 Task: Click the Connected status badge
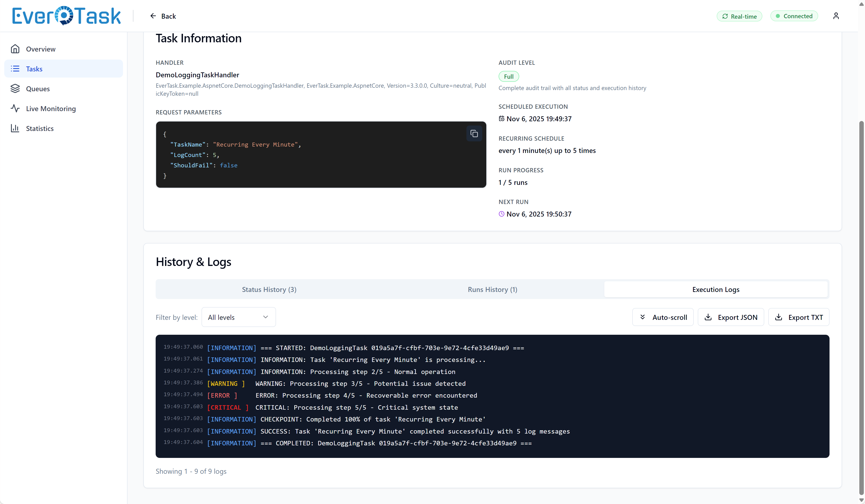point(794,16)
